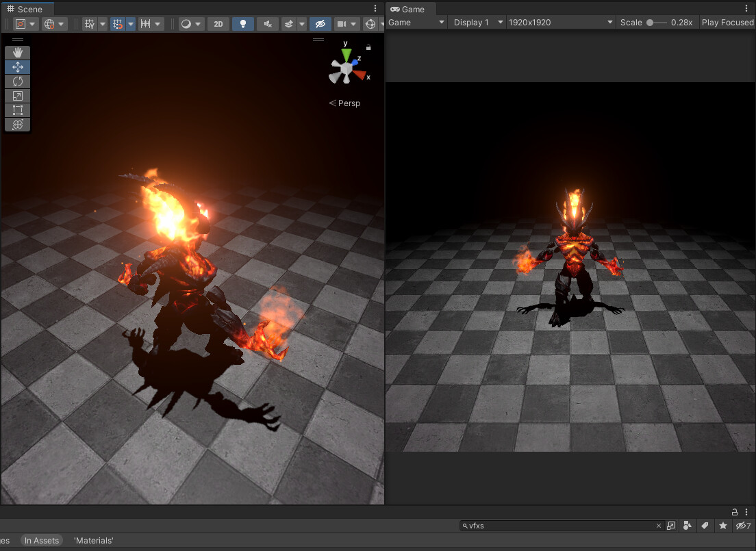This screenshot has height=551, width=756.
Task: Activate the Rotate tool
Action: (x=17, y=81)
